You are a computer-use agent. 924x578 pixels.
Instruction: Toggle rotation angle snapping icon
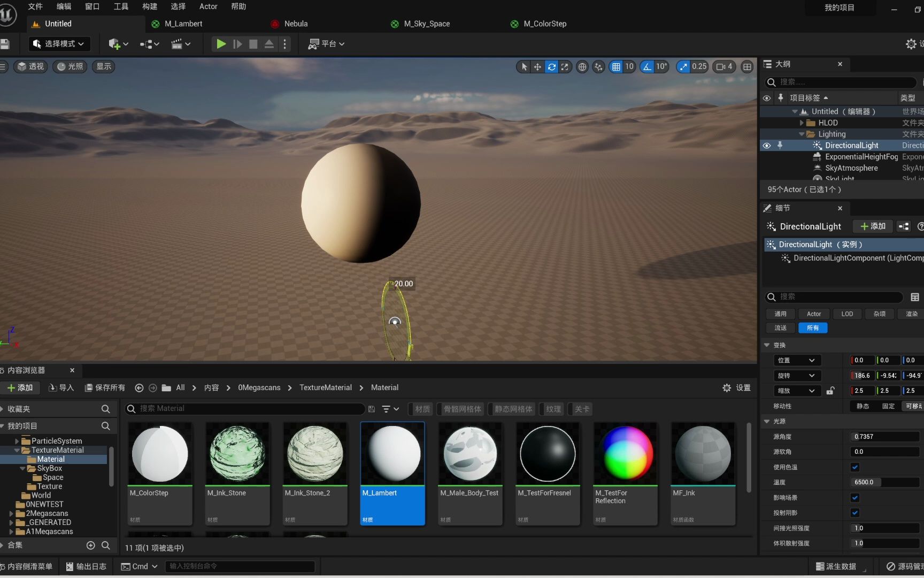648,67
